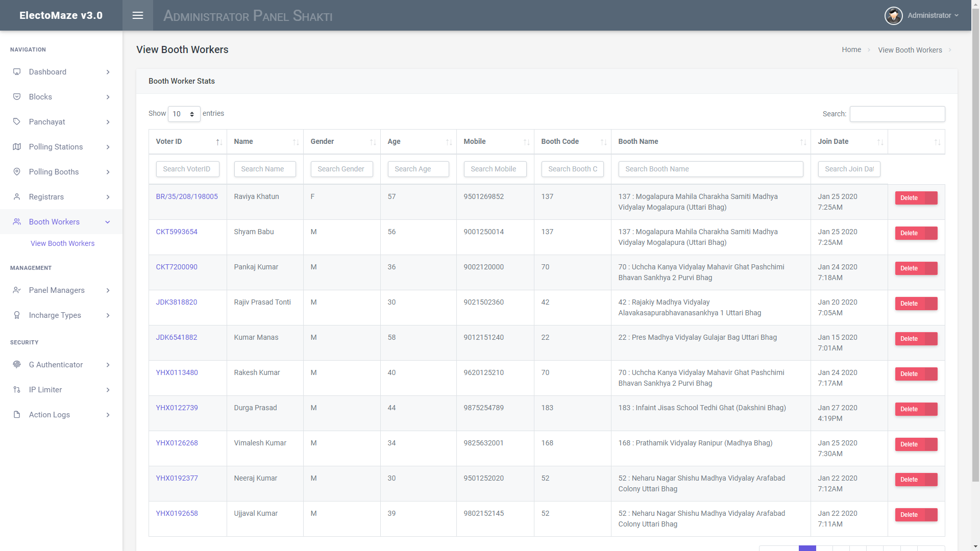
Task: Sort table by Booth Code arrows
Action: tap(603, 142)
